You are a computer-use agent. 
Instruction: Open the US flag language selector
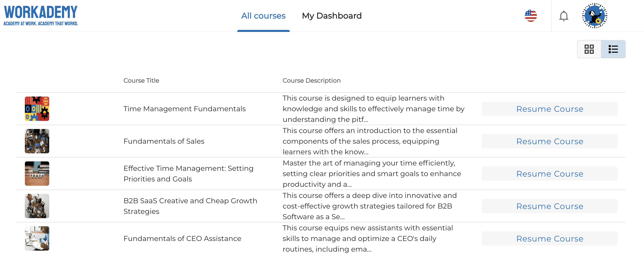(x=531, y=16)
